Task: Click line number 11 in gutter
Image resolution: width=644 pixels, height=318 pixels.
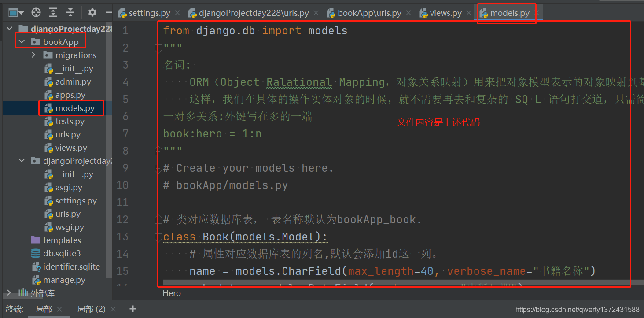Action: (x=122, y=203)
